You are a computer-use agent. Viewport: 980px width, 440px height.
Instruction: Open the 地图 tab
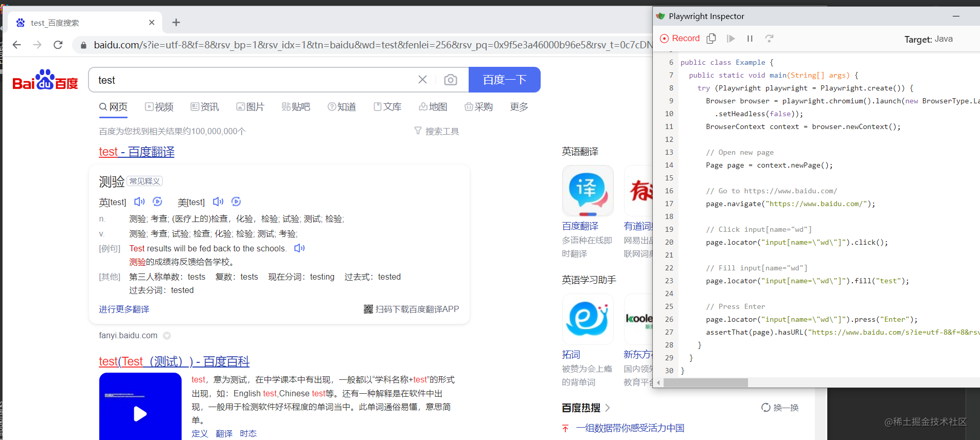[x=433, y=107]
